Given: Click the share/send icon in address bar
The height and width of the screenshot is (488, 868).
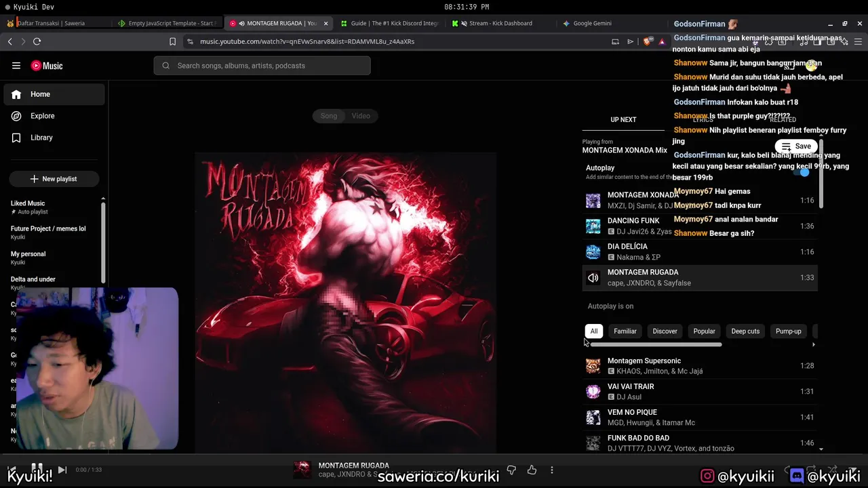Looking at the screenshot, I should click(x=630, y=41).
